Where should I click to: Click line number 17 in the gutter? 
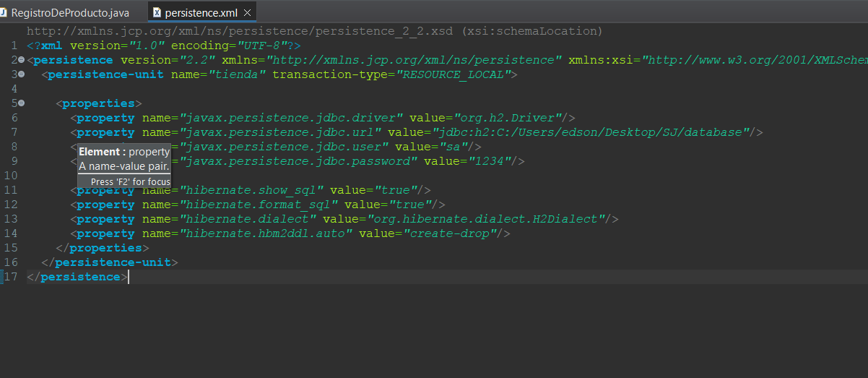point(11,277)
